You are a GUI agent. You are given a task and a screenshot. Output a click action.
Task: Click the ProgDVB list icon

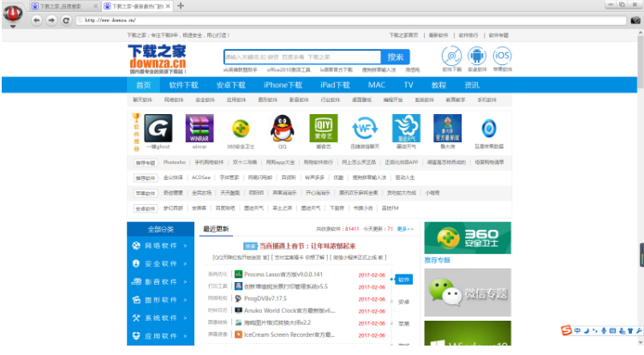238,298
